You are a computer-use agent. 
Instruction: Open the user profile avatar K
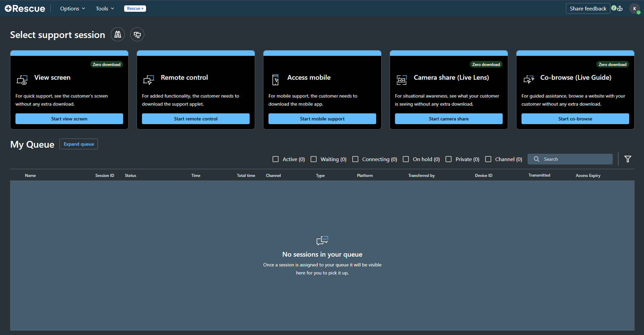pos(634,8)
